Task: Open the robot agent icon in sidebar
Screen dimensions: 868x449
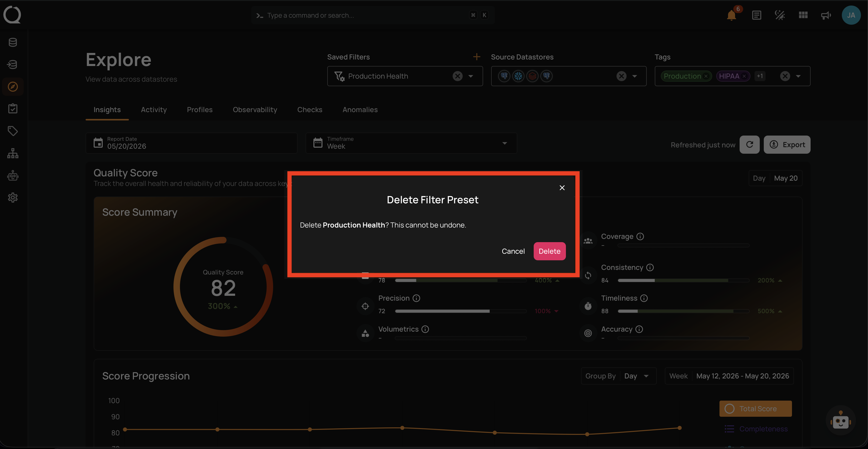Action: point(13,175)
